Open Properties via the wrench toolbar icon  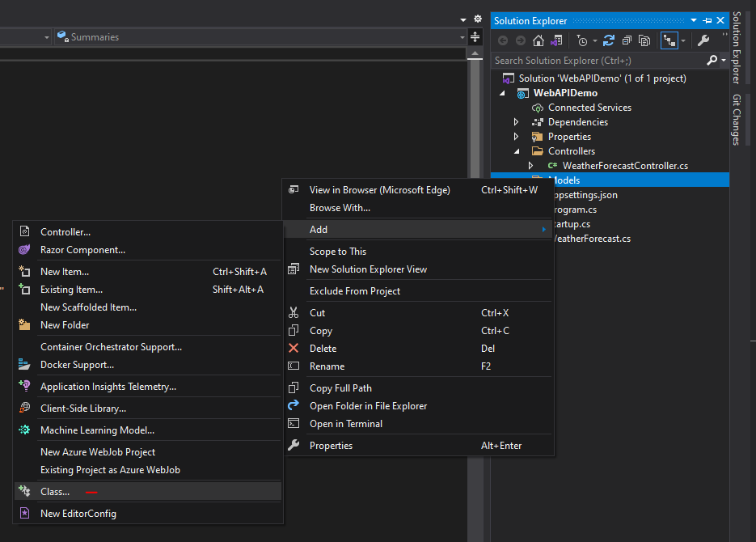pyautogui.click(x=703, y=41)
